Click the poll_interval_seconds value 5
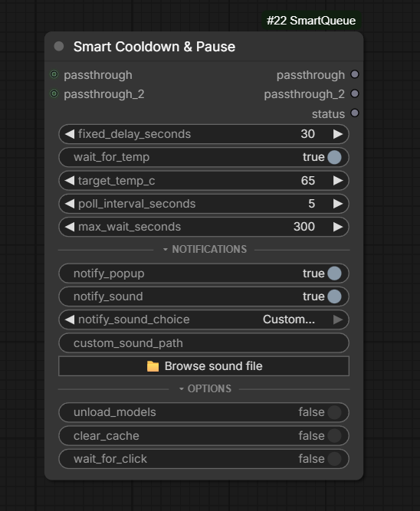 point(311,204)
